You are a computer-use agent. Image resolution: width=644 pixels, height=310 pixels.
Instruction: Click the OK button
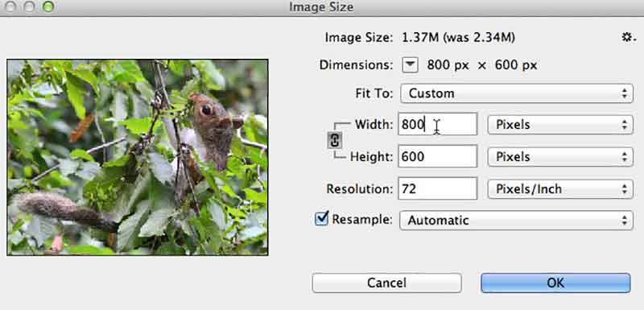tap(555, 283)
